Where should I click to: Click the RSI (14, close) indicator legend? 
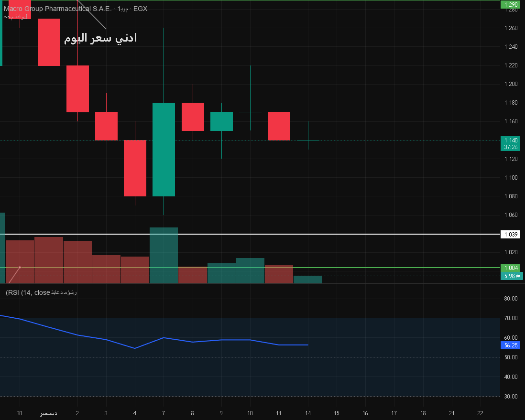[41, 292]
